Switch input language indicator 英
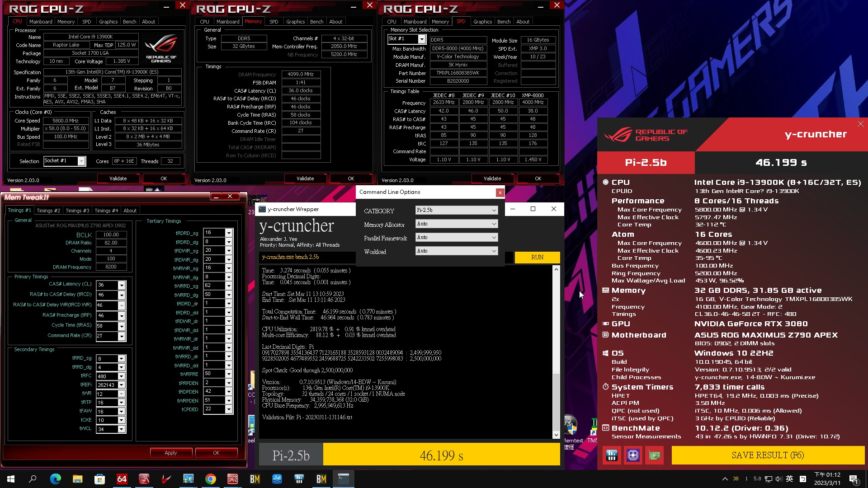Screen dimensions: 868x488 (789, 479)
